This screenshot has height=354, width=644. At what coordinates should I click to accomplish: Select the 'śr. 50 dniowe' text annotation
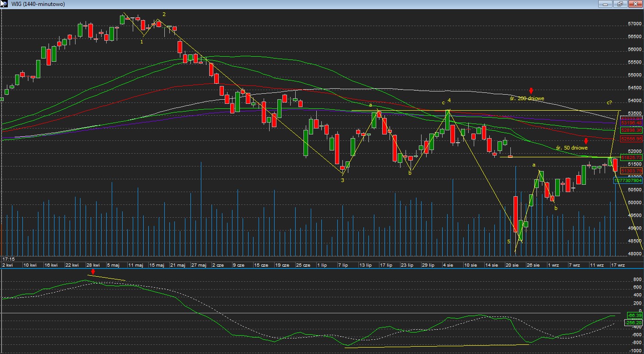coord(572,148)
